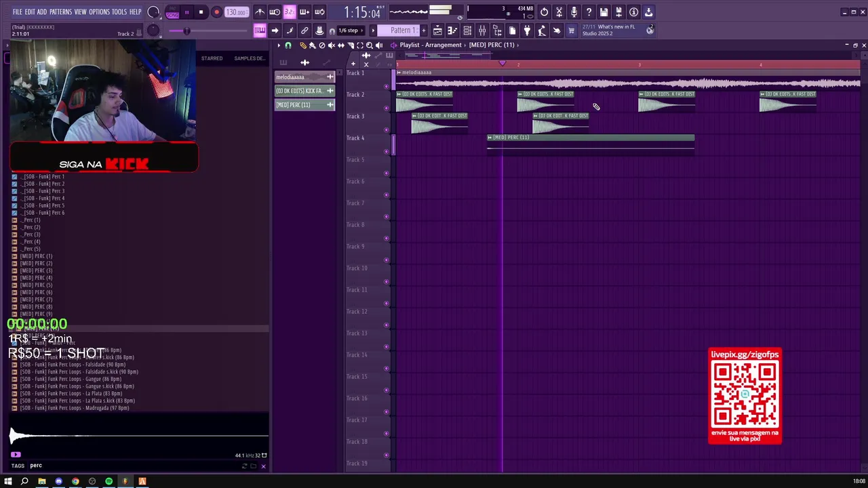Open the HELP menu
The height and width of the screenshot is (488, 868).
pyautogui.click(x=135, y=12)
